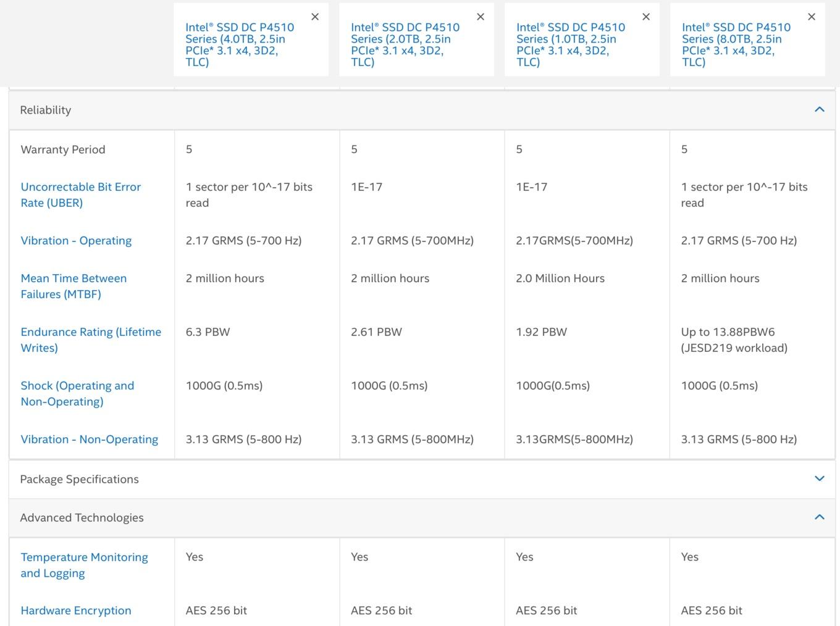Open Shock (Operating and Non-Operating) link
This screenshot has width=840, height=626.
[77, 393]
